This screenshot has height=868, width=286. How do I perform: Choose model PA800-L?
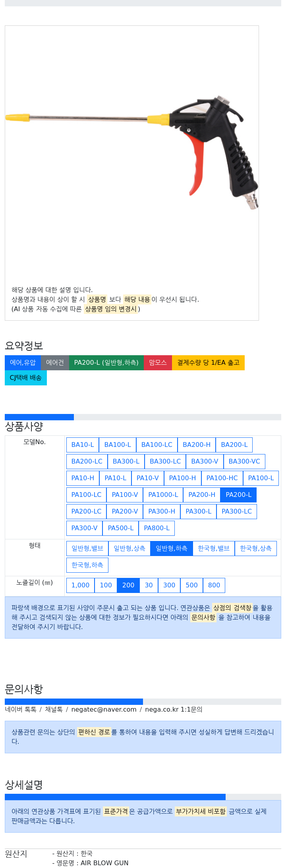click(x=157, y=528)
